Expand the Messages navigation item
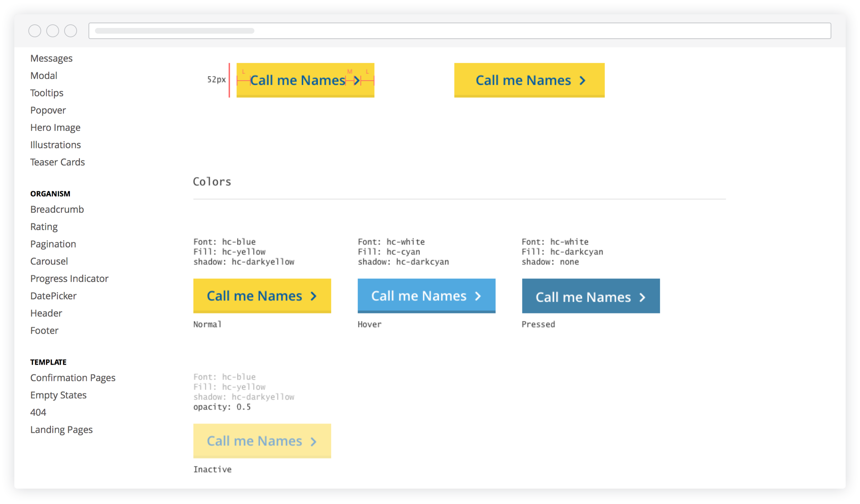 pyautogui.click(x=52, y=58)
